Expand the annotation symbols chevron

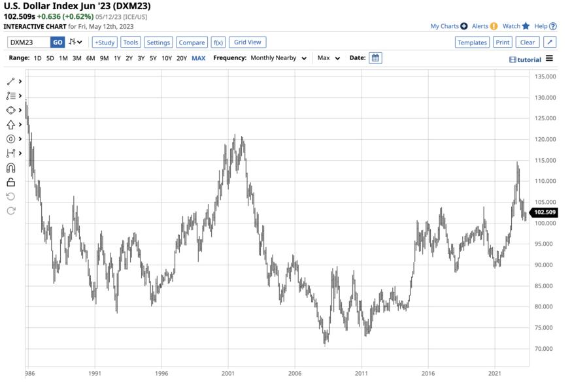[20, 139]
